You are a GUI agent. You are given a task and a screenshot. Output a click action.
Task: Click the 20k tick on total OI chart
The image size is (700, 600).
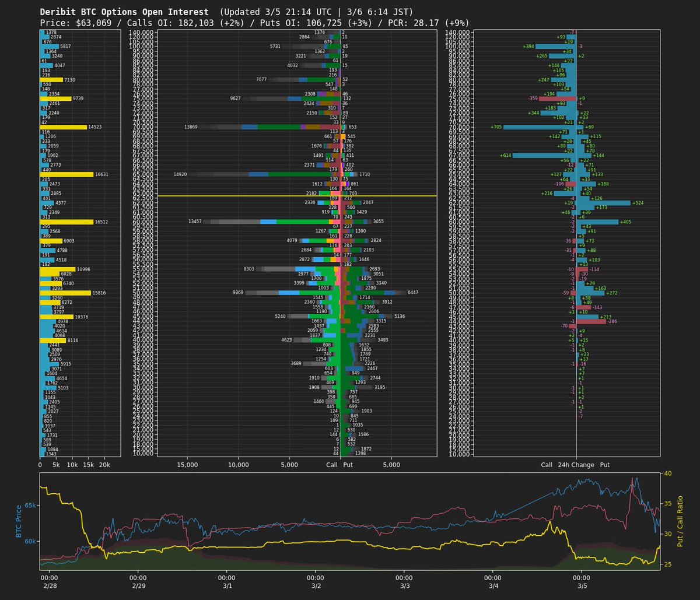point(104,465)
